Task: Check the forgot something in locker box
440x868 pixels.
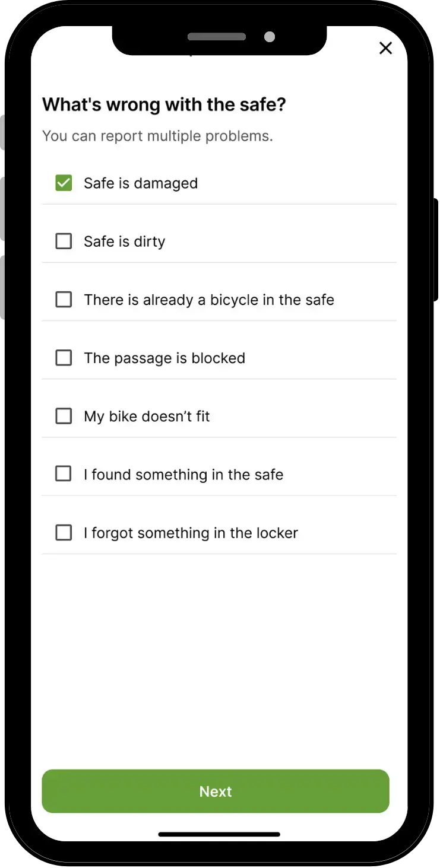Action: 64,532
